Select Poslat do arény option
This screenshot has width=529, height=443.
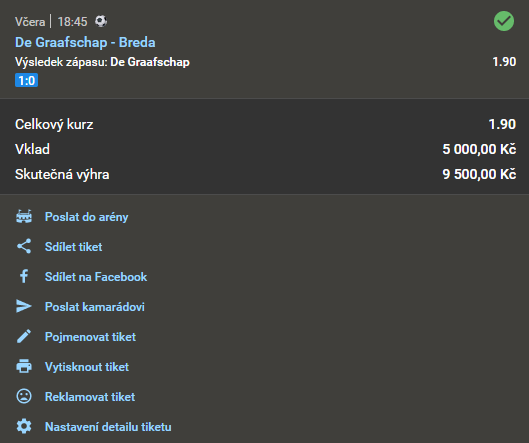click(x=86, y=217)
